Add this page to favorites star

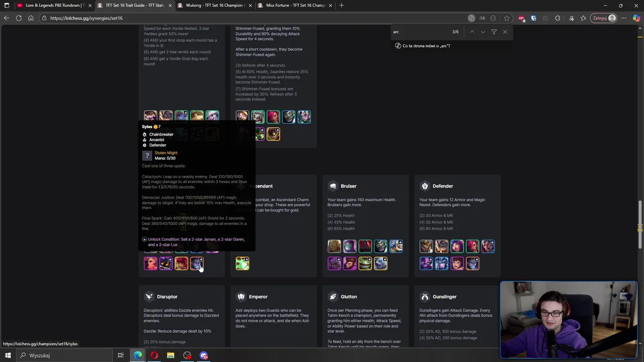tap(507, 18)
